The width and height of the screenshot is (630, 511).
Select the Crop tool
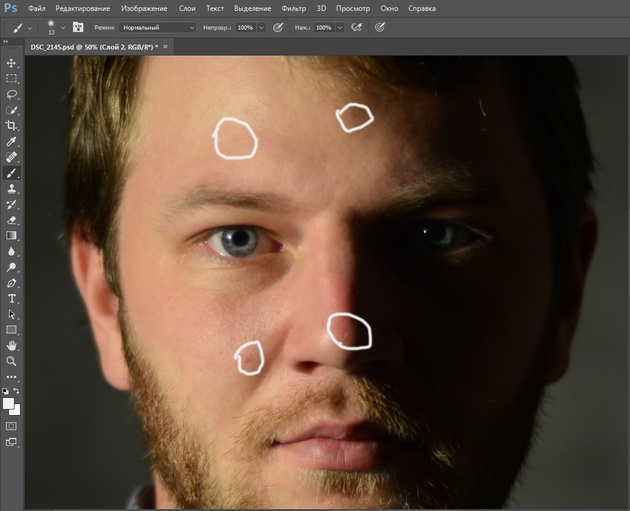click(x=11, y=126)
